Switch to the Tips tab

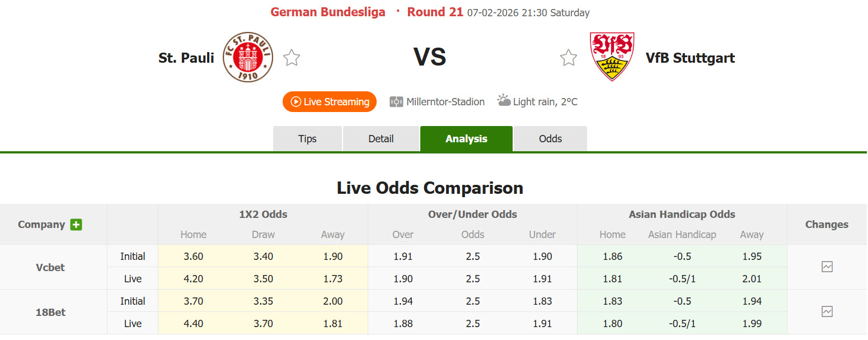tap(307, 138)
